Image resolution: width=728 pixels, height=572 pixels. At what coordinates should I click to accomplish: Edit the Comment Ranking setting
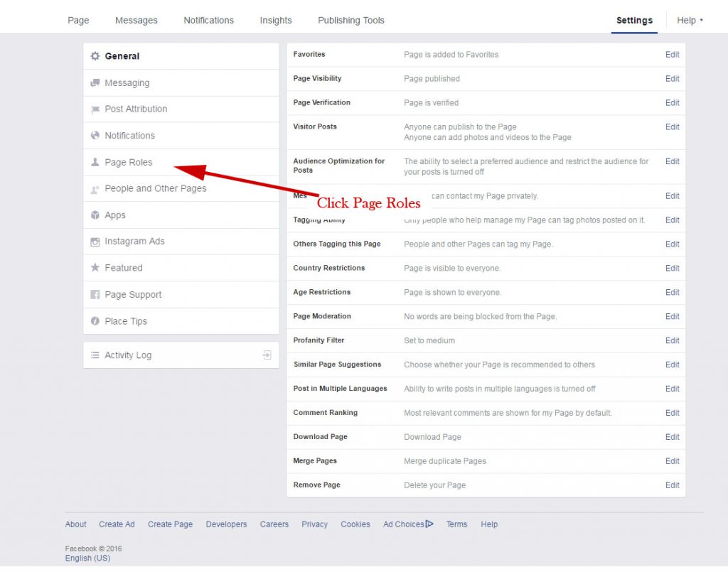pyautogui.click(x=673, y=414)
